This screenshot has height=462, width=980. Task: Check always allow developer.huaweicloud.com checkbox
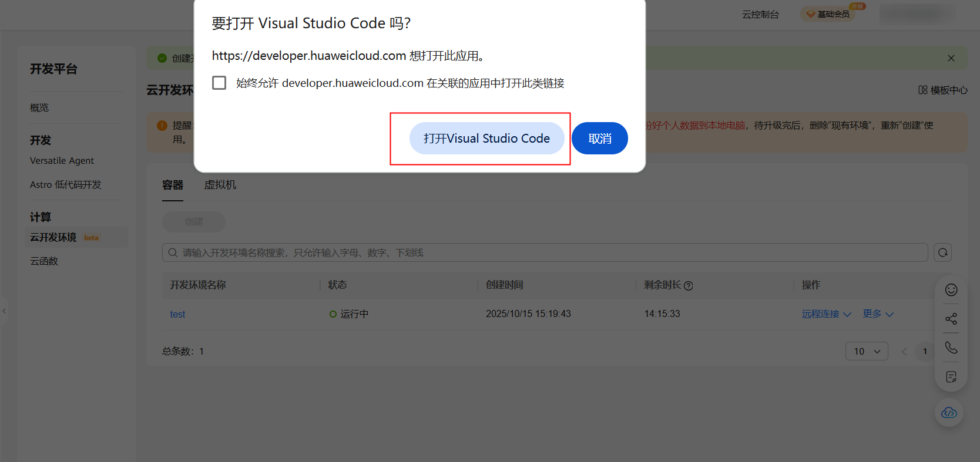coord(219,83)
